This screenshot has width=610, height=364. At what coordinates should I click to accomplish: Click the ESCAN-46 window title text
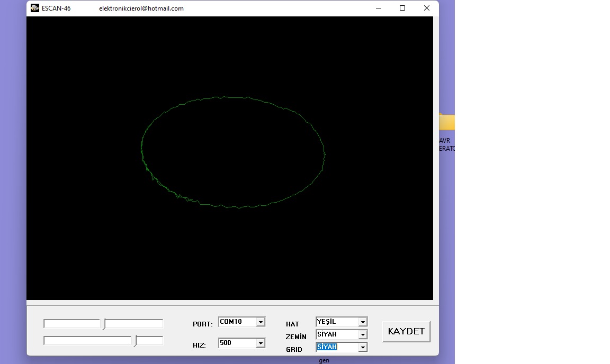click(56, 8)
